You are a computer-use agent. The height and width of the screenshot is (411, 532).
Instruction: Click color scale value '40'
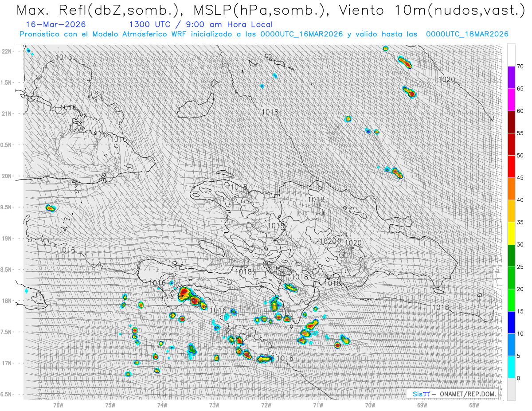point(520,200)
